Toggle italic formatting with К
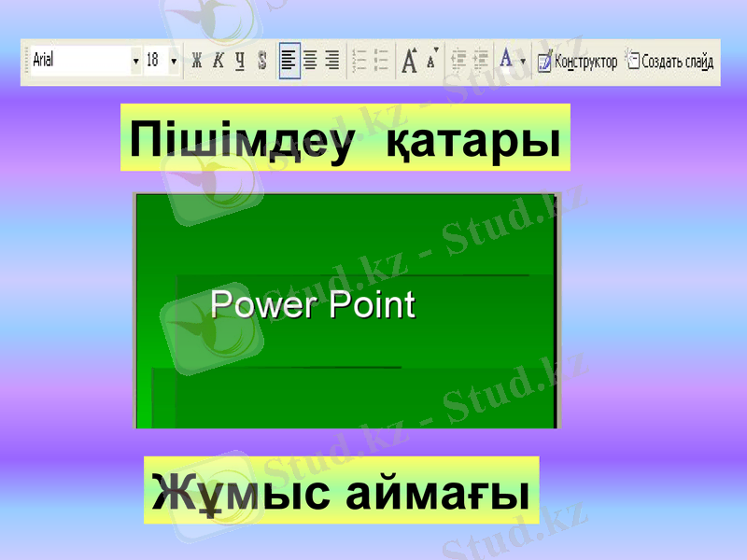The image size is (747, 560). [218, 58]
